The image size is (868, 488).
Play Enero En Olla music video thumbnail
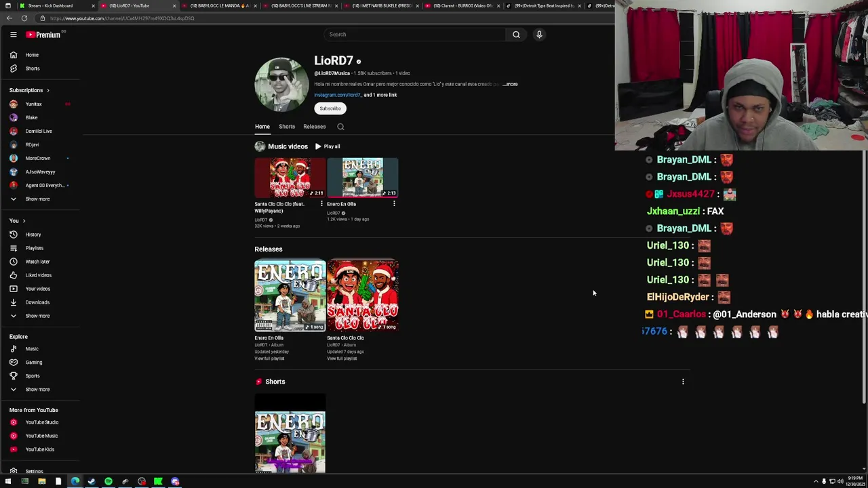point(363,178)
